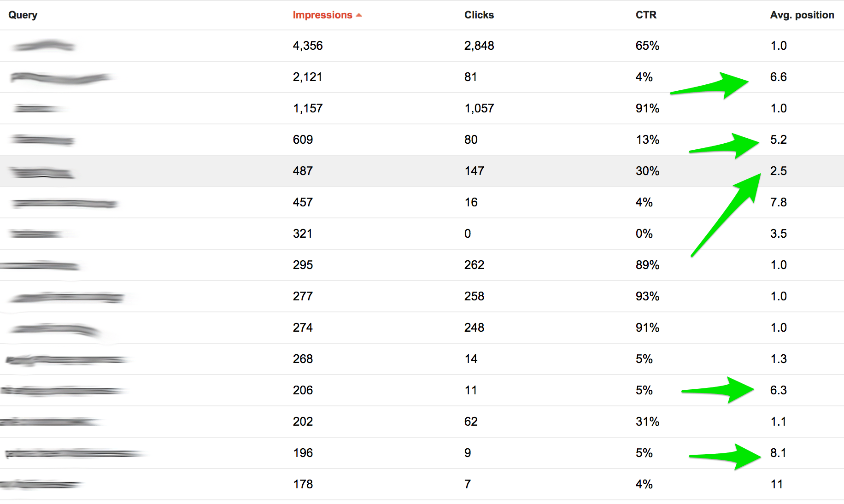Screen dimensions: 844x504
Task: Open the query row with 0 clicks
Action: pos(422,234)
